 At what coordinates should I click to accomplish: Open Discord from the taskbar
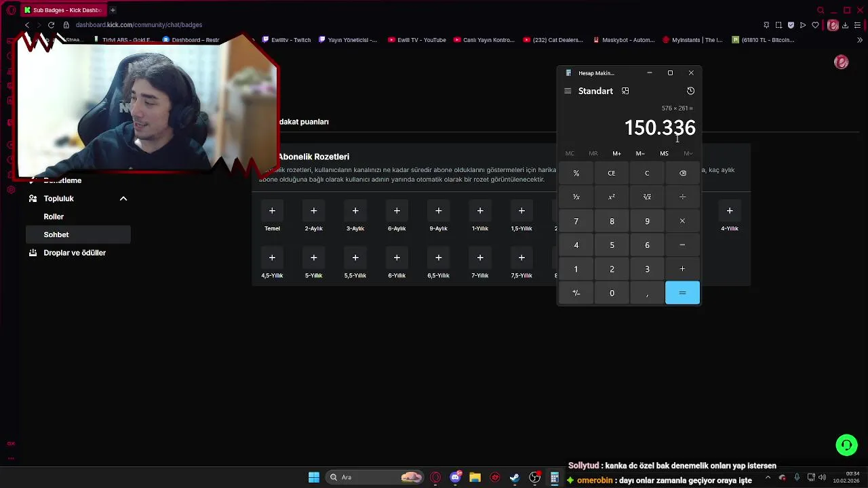coord(456,478)
